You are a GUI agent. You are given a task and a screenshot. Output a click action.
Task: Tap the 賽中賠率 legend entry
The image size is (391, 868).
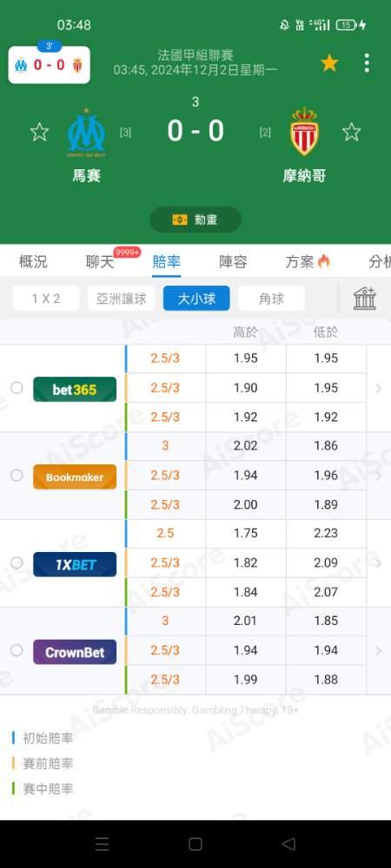point(43,789)
